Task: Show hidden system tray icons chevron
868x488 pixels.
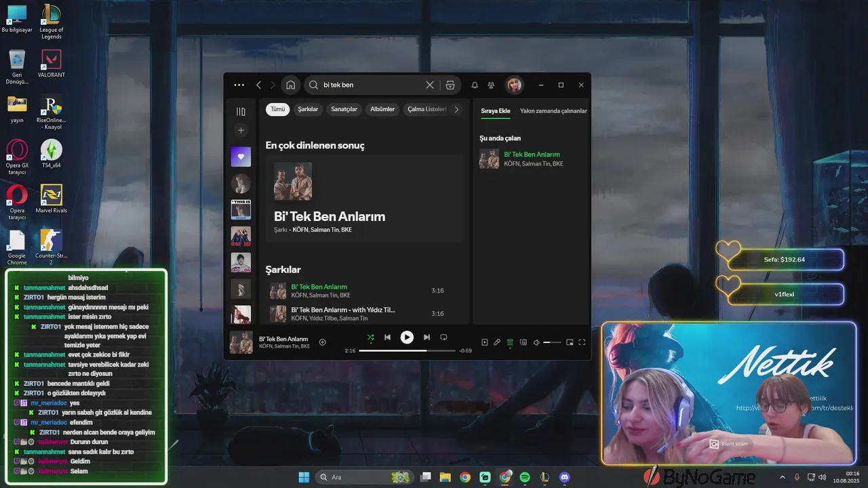Action: coord(782,477)
